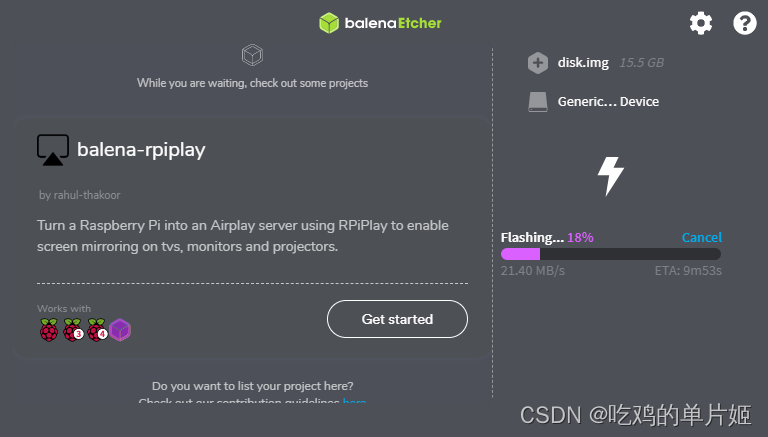Screen dimensions: 768x437
Task: Click the Raspberry Pi 4 icon
Action: tap(97, 330)
